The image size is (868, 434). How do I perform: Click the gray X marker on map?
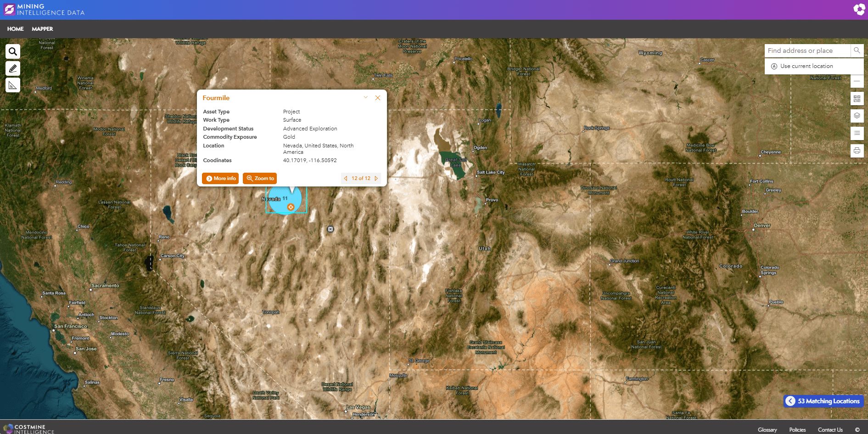click(330, 229)
